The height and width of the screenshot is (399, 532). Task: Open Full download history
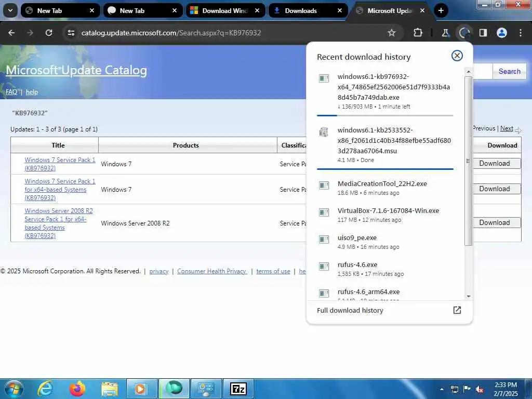coord(389,310)
